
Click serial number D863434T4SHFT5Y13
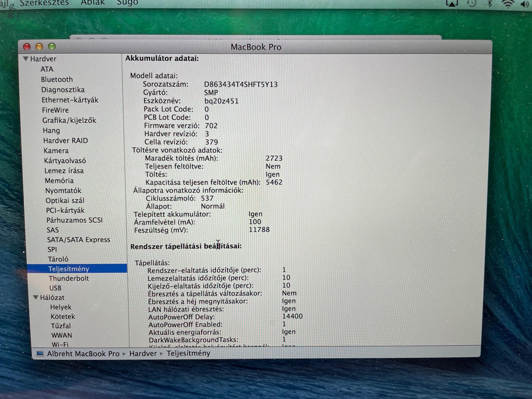[x=241, y=84]
